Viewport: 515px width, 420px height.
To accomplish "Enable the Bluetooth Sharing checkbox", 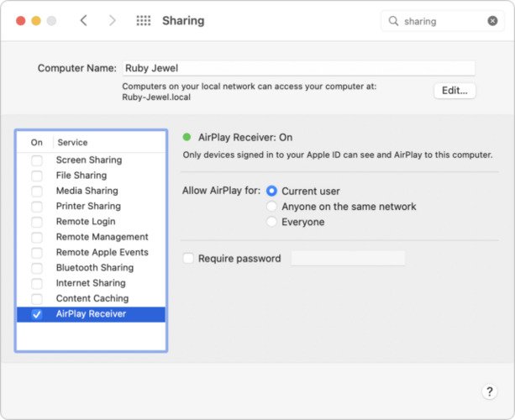I will tap(37, 268).
